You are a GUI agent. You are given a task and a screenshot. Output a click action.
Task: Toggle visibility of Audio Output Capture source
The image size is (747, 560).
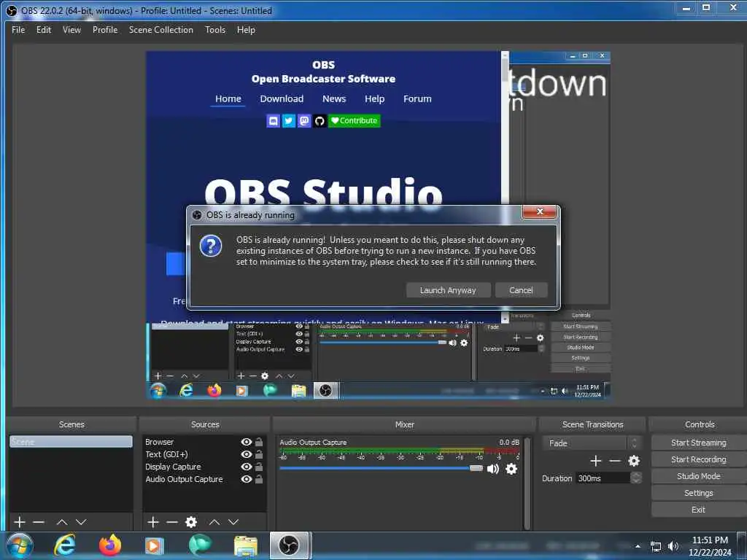(x=247, y=479)
